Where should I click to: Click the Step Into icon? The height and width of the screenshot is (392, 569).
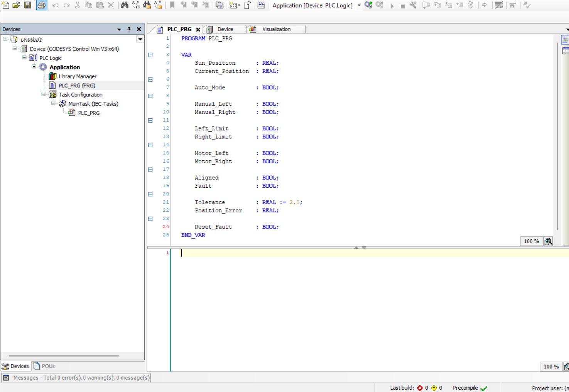(437, 5)
